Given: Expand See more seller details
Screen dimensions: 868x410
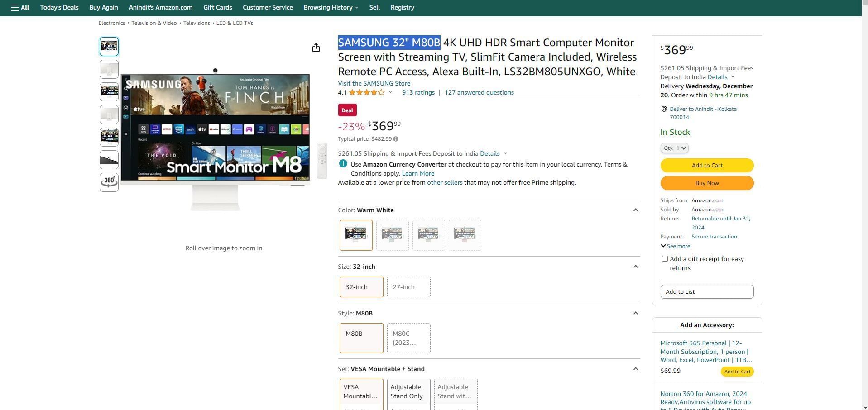Looking at the screenshot, I should point(675,246).
